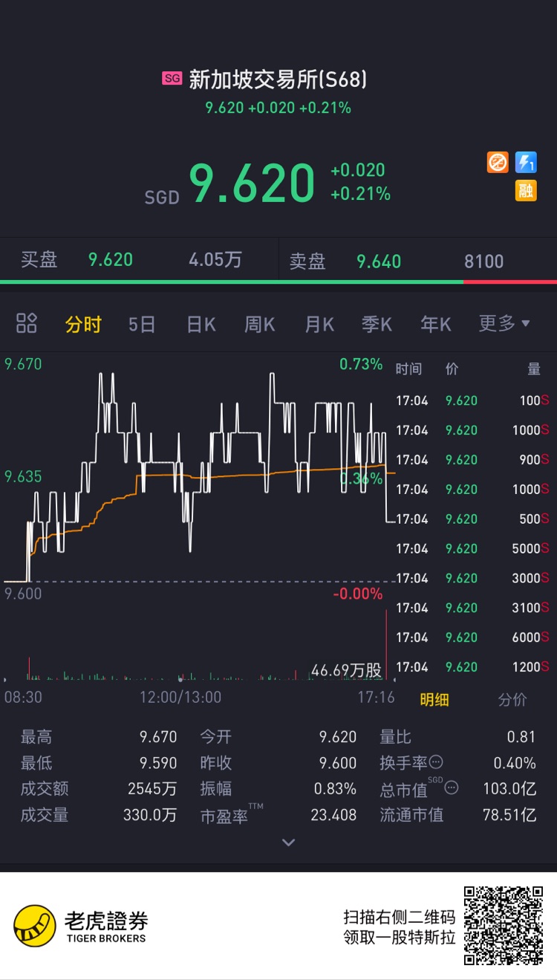Tap the tick row with volume 6000S
Viewport: 557px width, 980px height.
(x=472, y=637)
